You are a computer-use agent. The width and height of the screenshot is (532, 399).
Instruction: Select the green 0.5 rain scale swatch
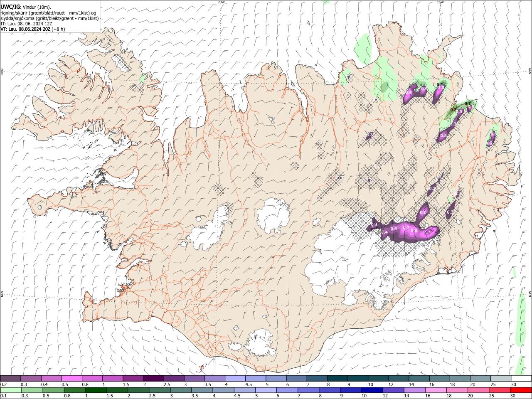coord(53,390)
